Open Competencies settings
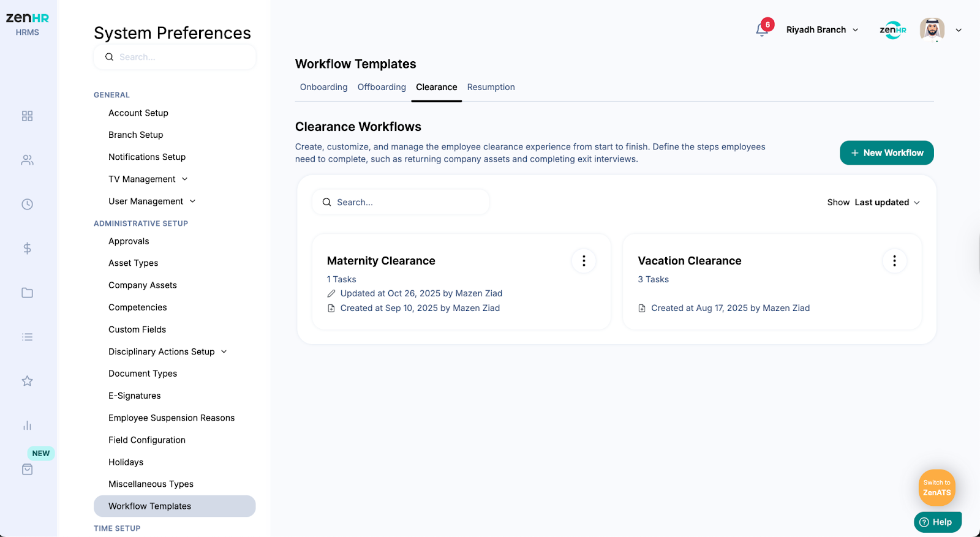This screenshot has width=980, height=537. tap(138, 307)
